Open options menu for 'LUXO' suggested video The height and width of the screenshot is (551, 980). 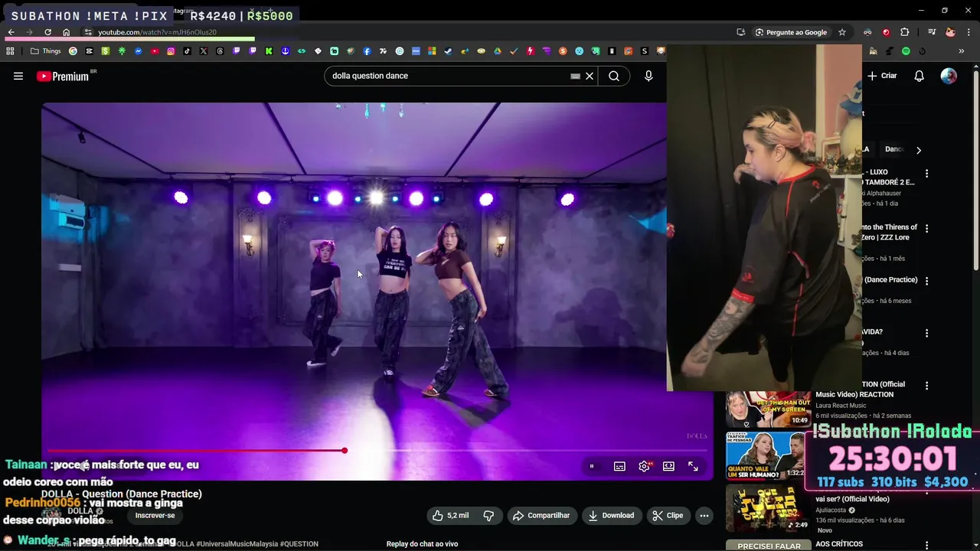pos(926,174)
